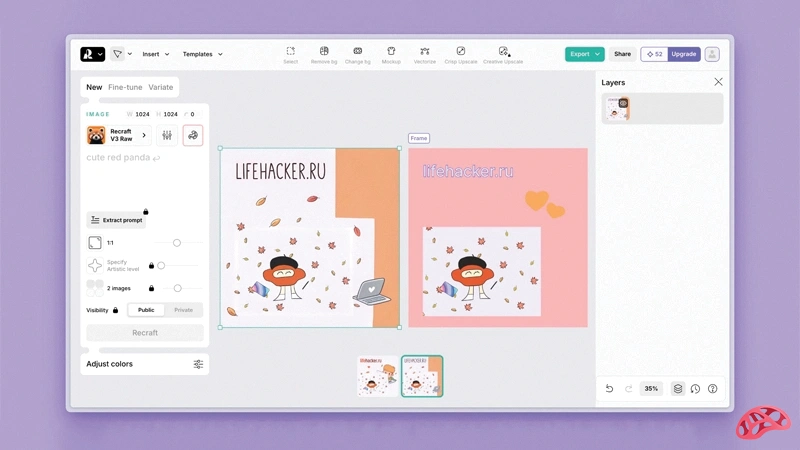
Task: Click the Upgrade button
Action: click(x=684, y=54)
